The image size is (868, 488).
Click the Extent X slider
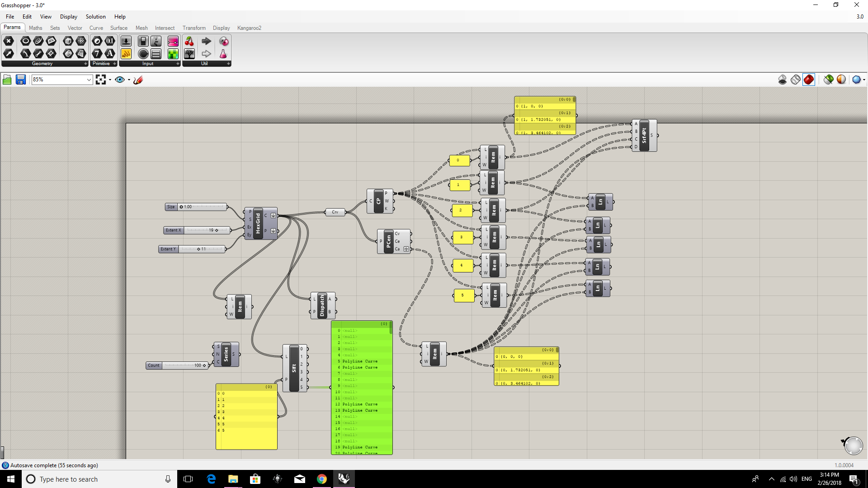click(198, 230)
